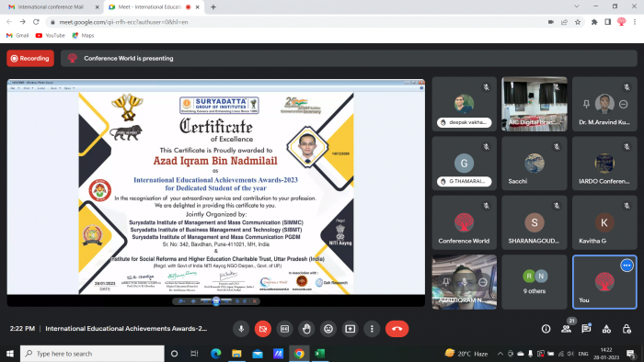The image size is (644, 362).
Task: Mute the microphone in Meet controls
Action: (241, 329)
